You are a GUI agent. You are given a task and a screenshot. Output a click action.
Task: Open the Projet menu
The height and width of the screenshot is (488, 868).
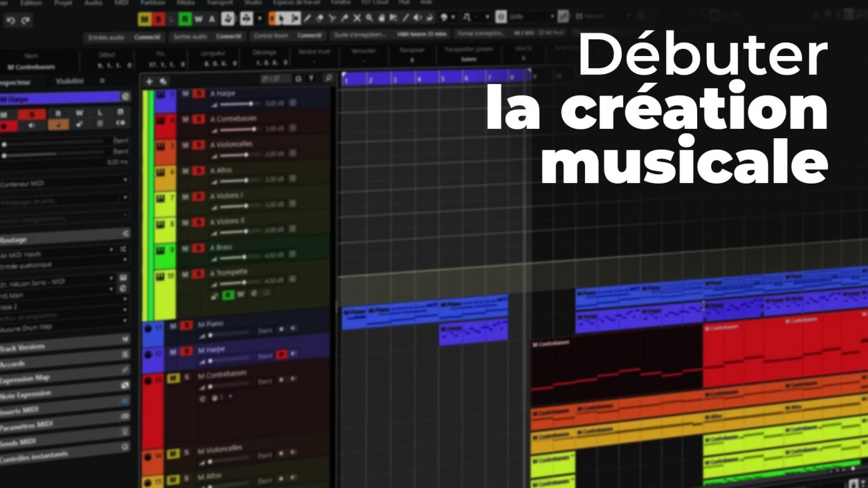pyautogui.click(x=63, y=3)
